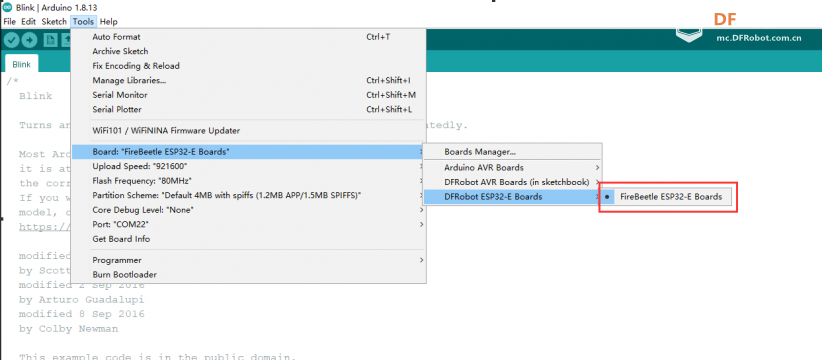Click the Arduino logo in title bar

coord(7,7)
